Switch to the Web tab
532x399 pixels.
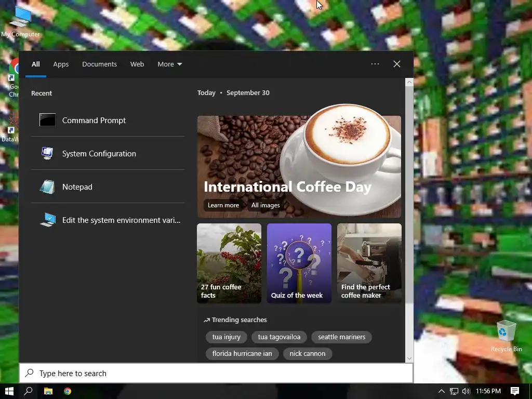pyautogui.click(x=137, y=64)
